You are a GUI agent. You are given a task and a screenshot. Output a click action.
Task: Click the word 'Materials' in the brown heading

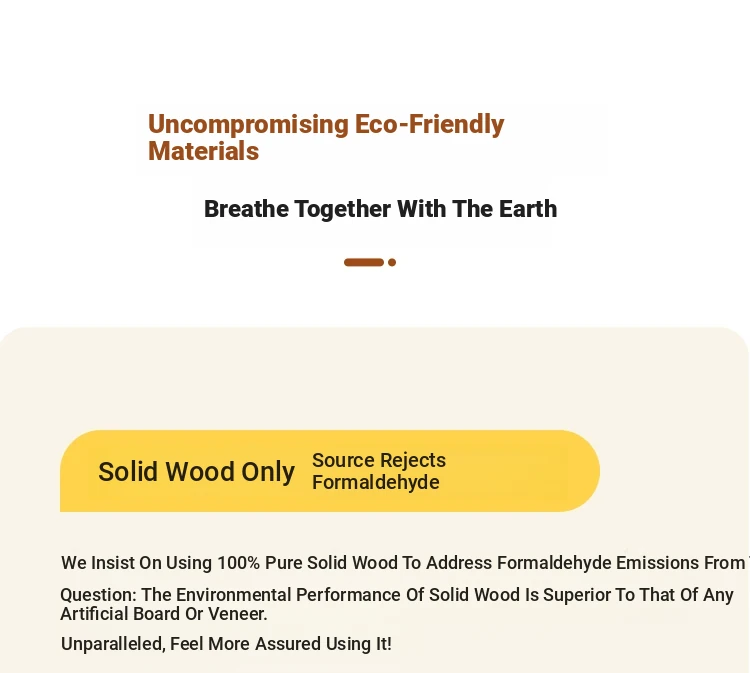click(x=204, y=151)
